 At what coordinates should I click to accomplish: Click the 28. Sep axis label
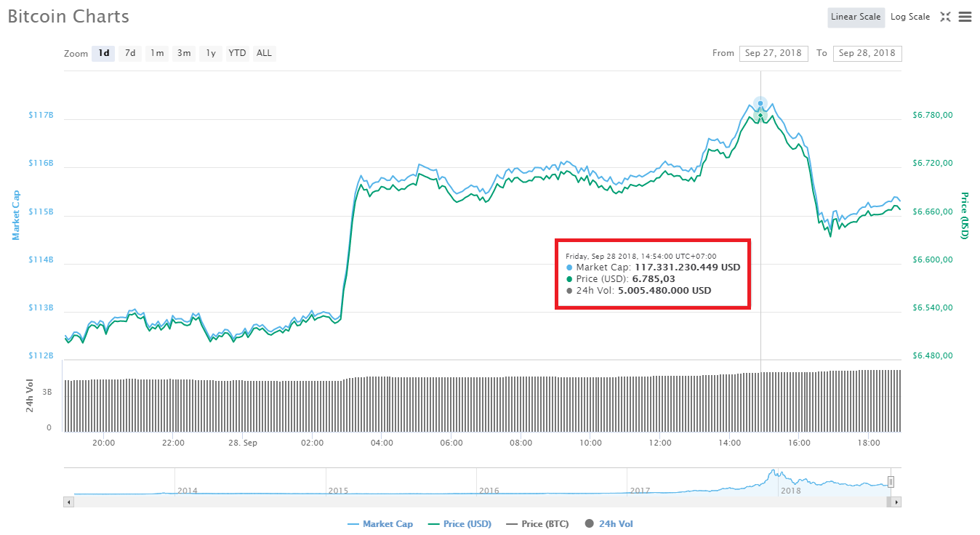243,443
